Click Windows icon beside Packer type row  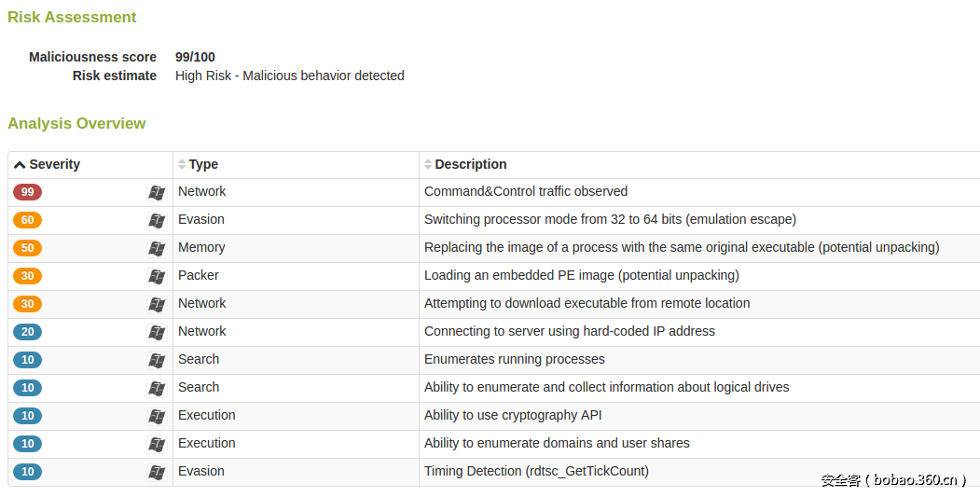157,276
